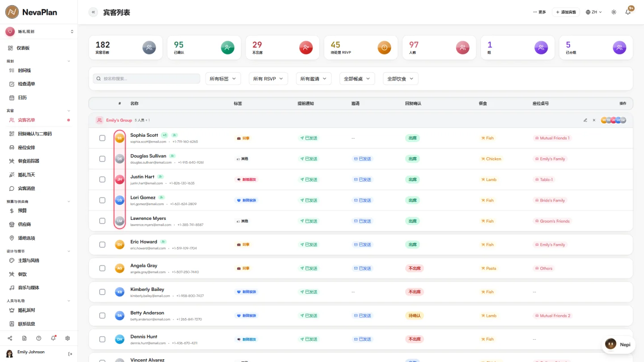Collapse the sidebar with the double-chevron button

click(x=93, y=12)
